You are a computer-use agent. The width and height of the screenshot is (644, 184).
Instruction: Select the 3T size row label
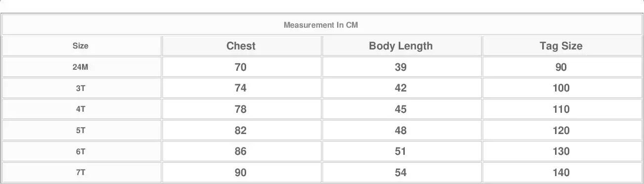click(x=81, y=88)
